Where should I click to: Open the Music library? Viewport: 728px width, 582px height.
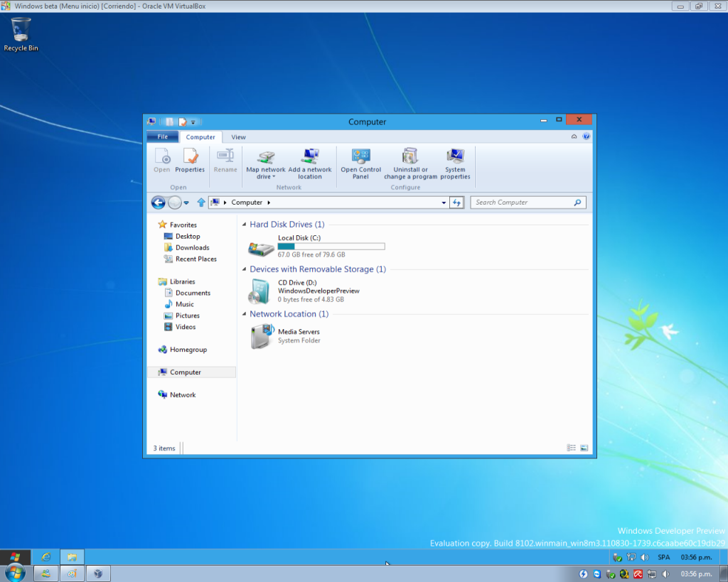pos(184,304)
